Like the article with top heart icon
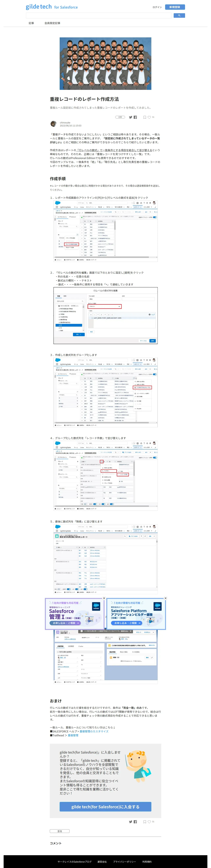This screenshot has height=868, width=211. pyautogui.click(x=149, y=117)
